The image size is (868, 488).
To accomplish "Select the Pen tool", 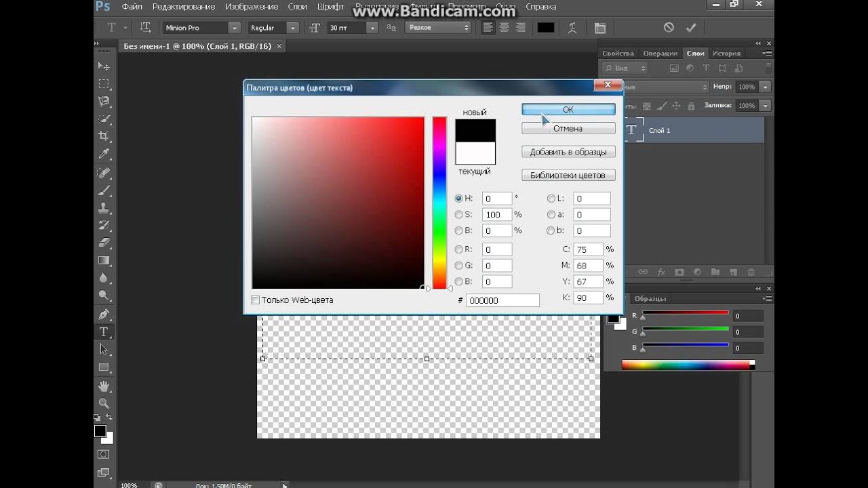I will 104,314.
